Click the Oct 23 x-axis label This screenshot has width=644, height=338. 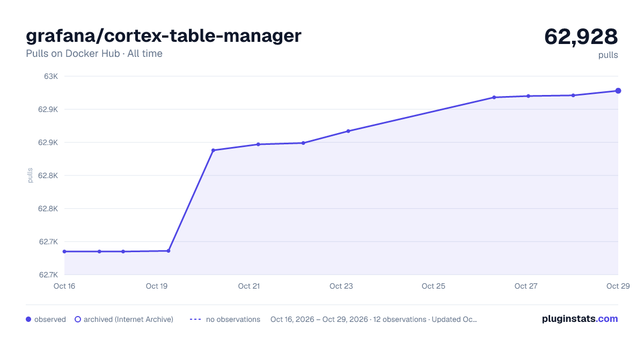click(341, 286)
